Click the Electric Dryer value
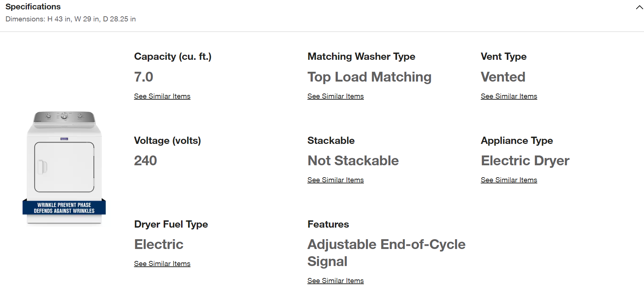The height and width of the screenshot is (299, 644). point(525,161)
